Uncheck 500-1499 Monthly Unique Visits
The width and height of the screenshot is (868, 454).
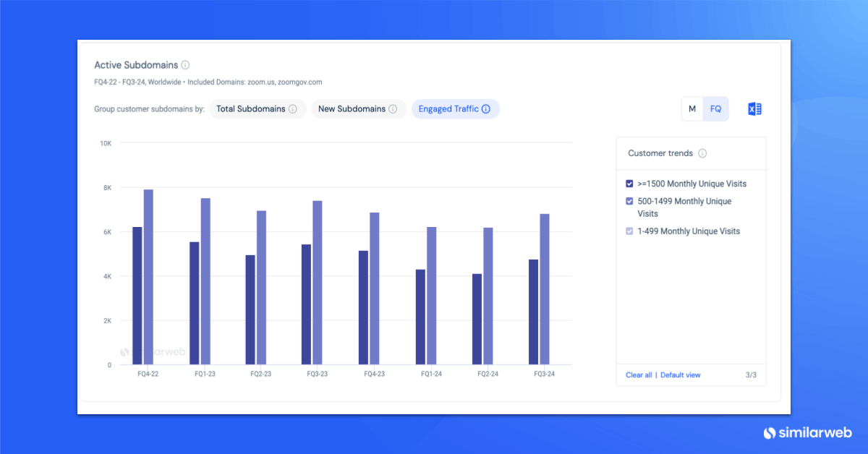(x=629, y=201)
